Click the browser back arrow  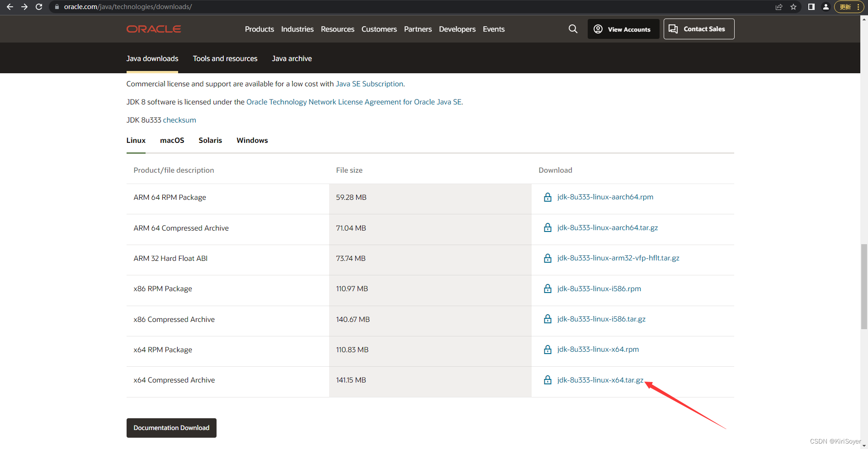click(x=9, y=7)
